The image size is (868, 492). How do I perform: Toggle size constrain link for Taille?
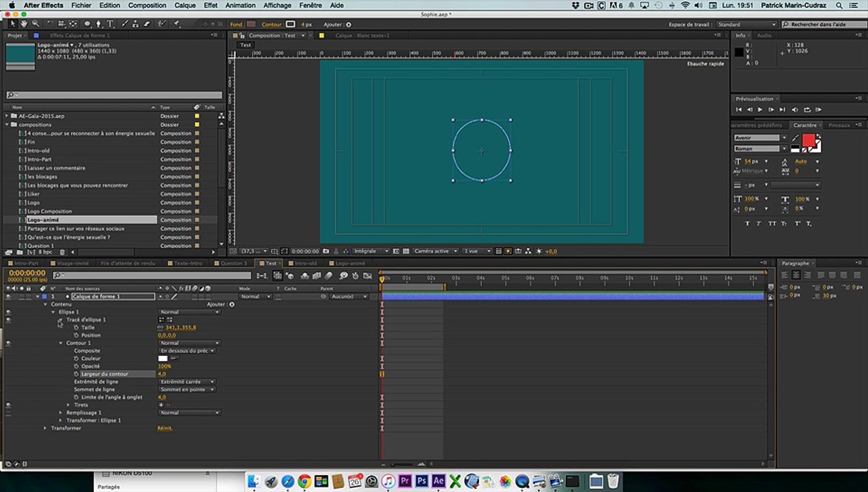coord(161,327)
